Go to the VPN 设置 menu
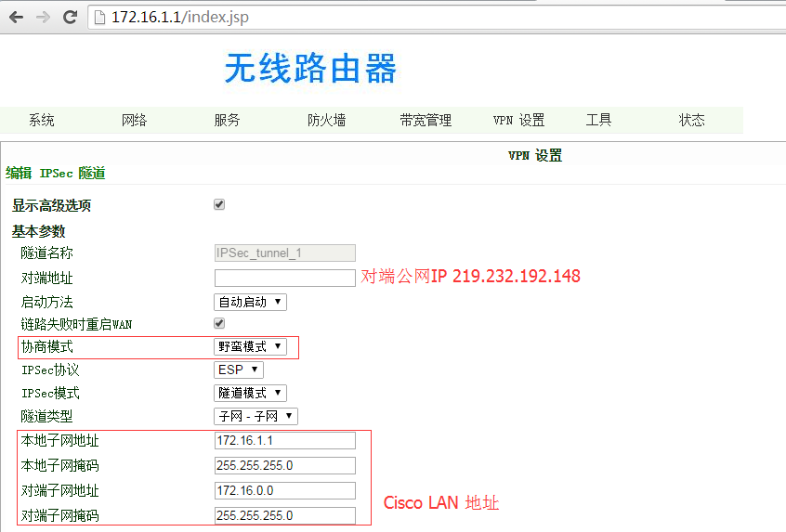 click(x=518, y=120)
